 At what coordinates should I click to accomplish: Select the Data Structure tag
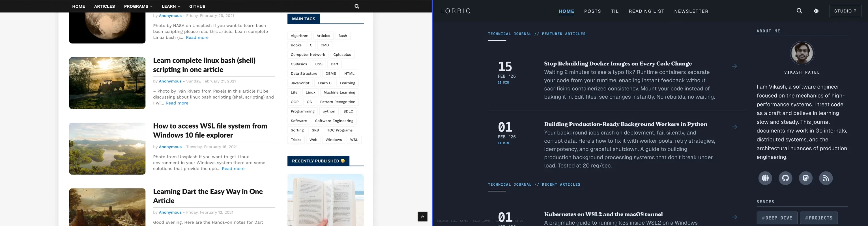click(x=304, y=73)
